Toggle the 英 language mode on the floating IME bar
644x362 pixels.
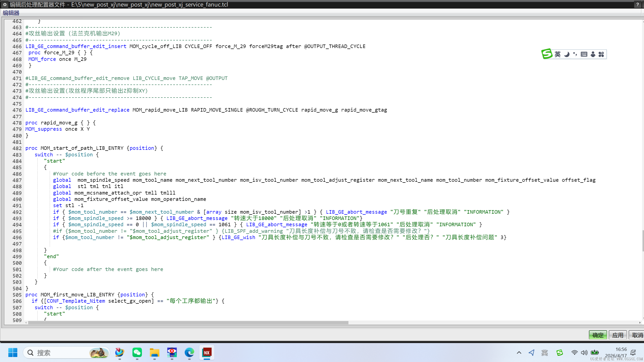tap(557, 54)
